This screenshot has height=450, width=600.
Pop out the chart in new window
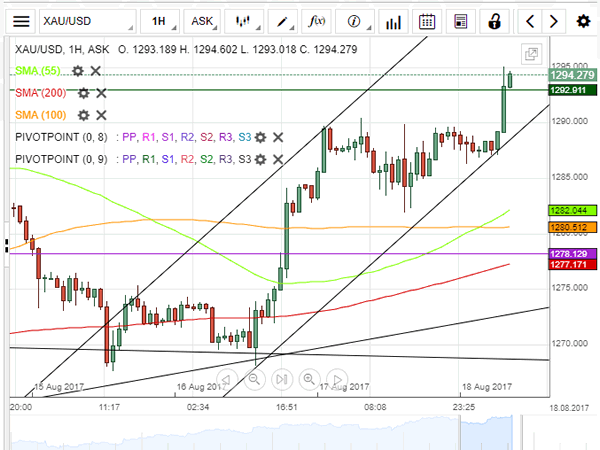point(532,55)
